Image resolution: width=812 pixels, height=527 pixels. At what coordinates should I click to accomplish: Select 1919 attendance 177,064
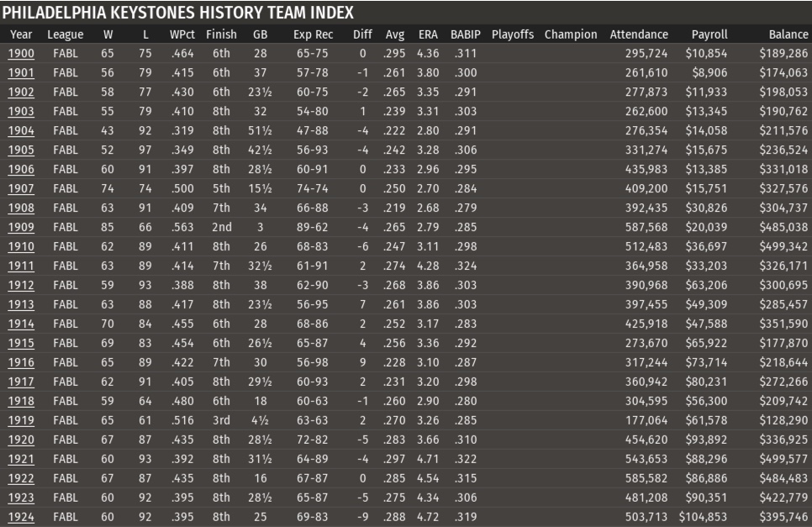[x=646, y=420]
